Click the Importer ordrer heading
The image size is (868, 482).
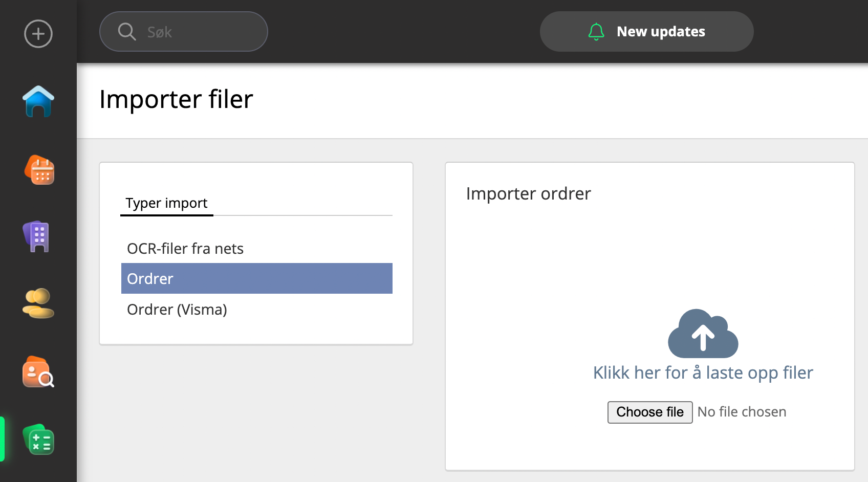click(x=528, y=194)
